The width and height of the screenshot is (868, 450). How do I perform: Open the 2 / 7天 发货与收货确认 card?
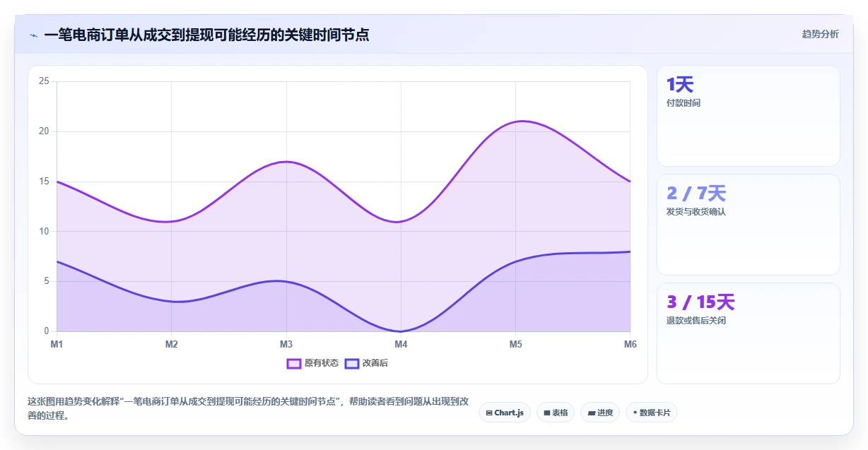point(749,225)
